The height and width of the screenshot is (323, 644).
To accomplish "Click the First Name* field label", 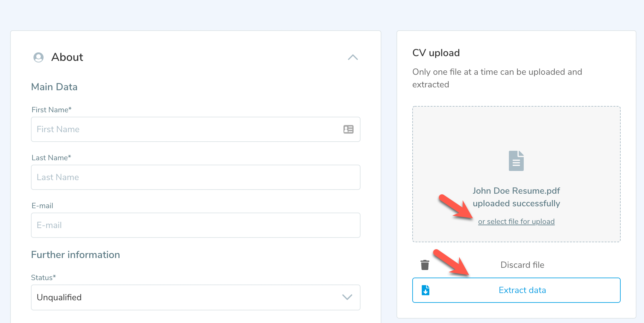I will pyautogui.click(x=51, y=110).
